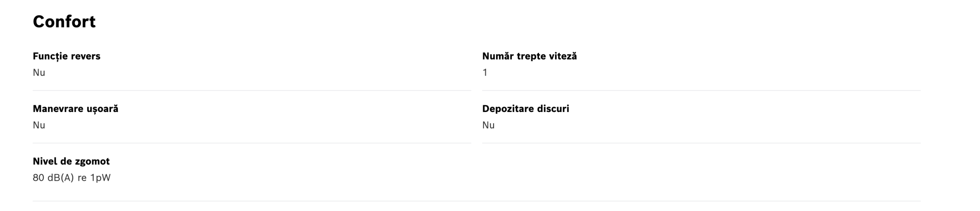Click the Nu value under Depozitare discuri
This screenshot has width=980, height=211.
(488, 125)
